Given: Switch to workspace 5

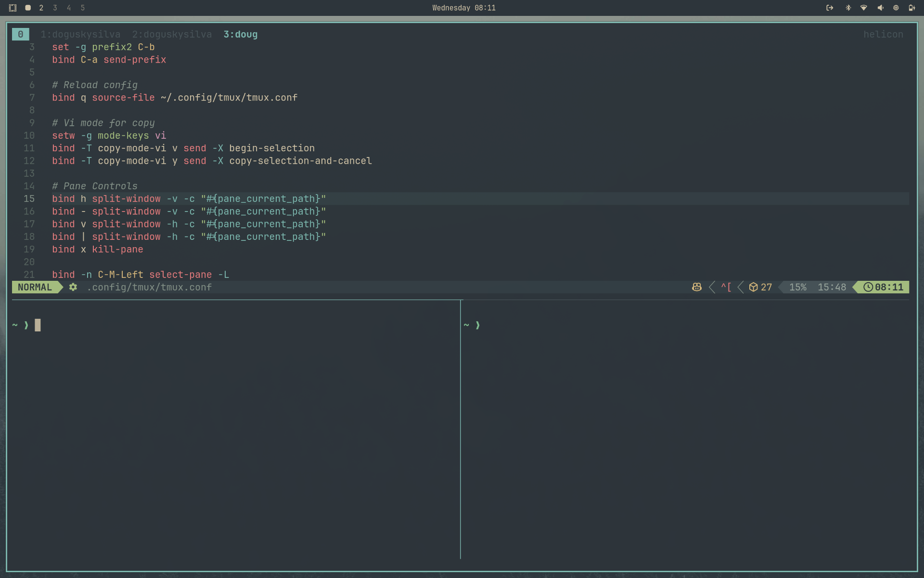Looking at the screenshot, I should click(83, 8).
